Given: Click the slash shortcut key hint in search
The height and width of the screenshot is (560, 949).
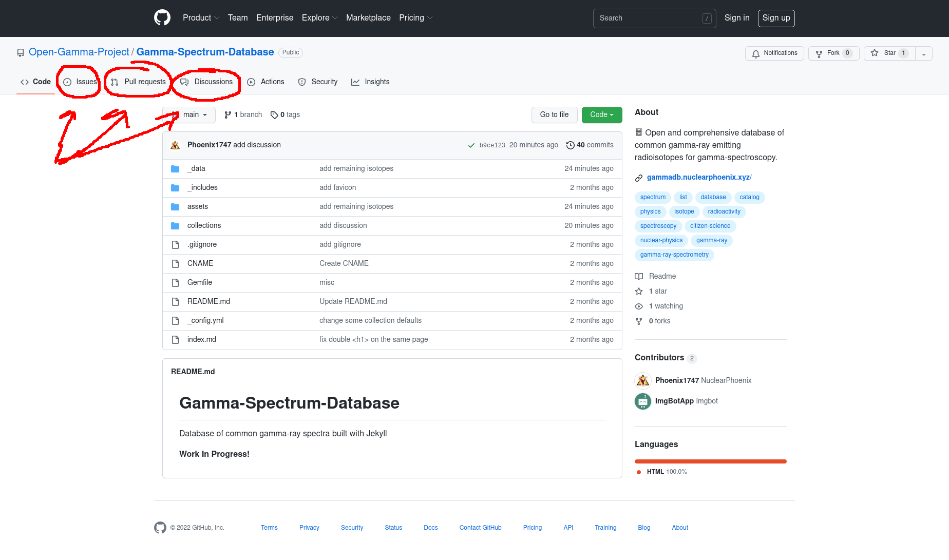Looking at the screenshot, I should [707, 18].
